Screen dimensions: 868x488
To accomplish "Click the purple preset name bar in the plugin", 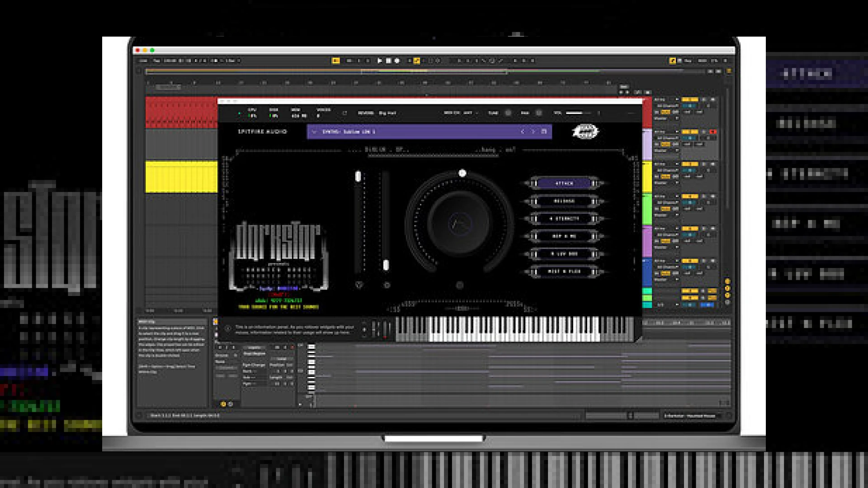I will click(429, 131).
